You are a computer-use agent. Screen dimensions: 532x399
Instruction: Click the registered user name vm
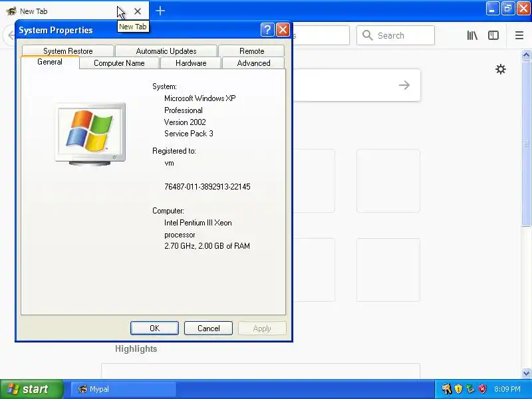[169, 163]
